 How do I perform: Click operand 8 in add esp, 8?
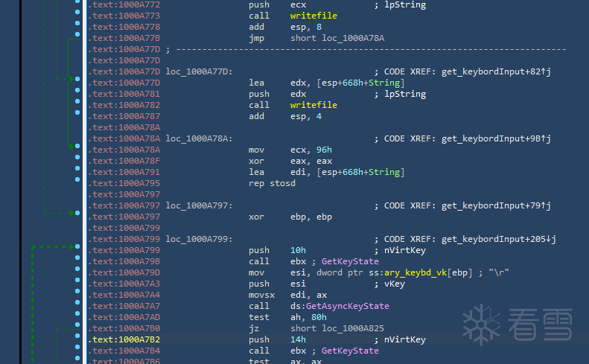(x=319, y=27)
